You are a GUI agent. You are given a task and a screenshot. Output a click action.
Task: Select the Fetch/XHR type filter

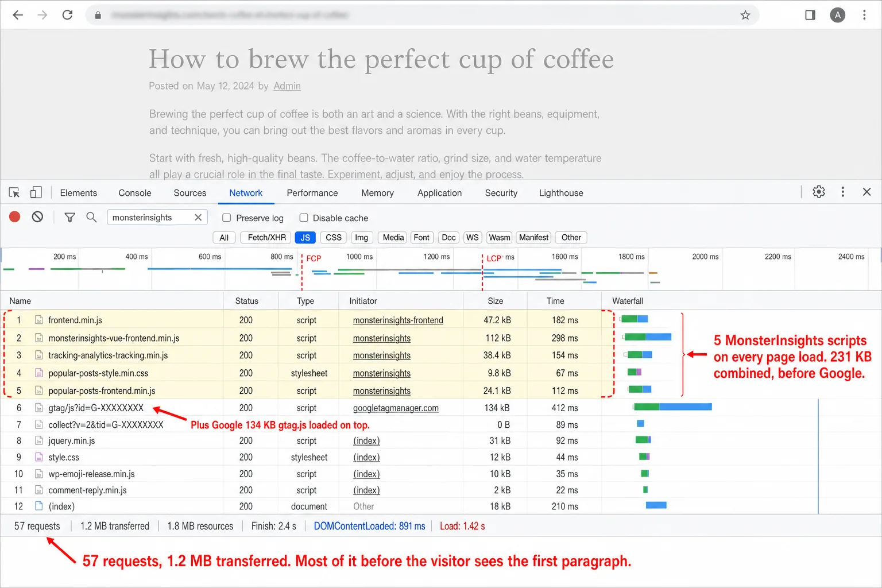[x=267, y=238]
